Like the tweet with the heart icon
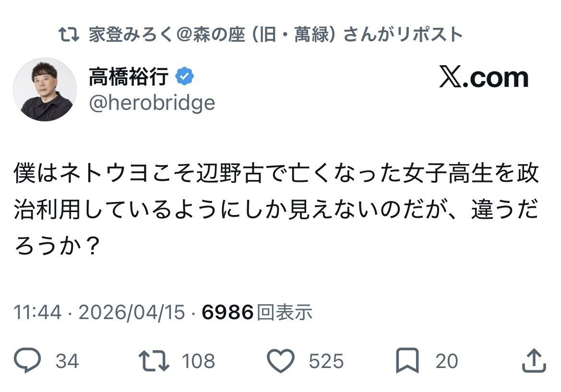This screenshot has height=392, width=561. pos(280,361)
